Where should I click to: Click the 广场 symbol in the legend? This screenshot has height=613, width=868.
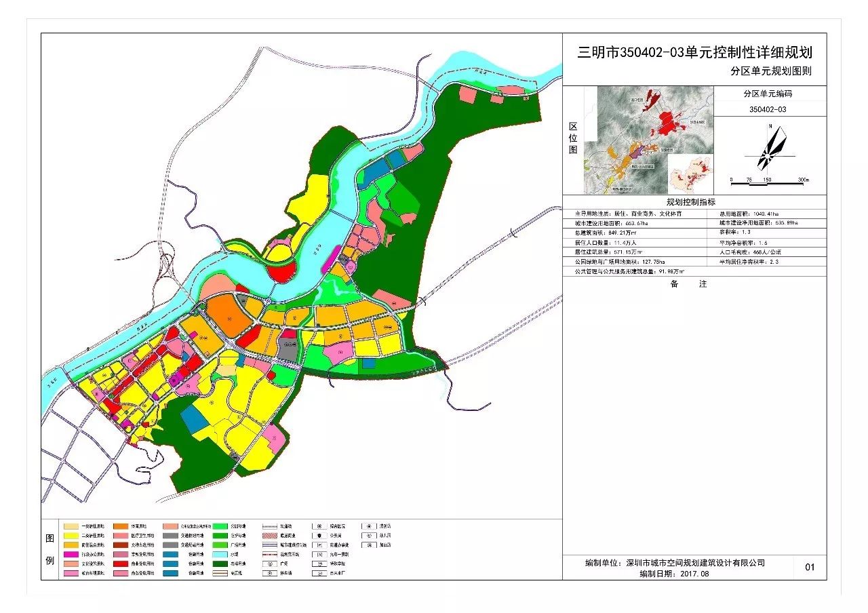point(269,564)
